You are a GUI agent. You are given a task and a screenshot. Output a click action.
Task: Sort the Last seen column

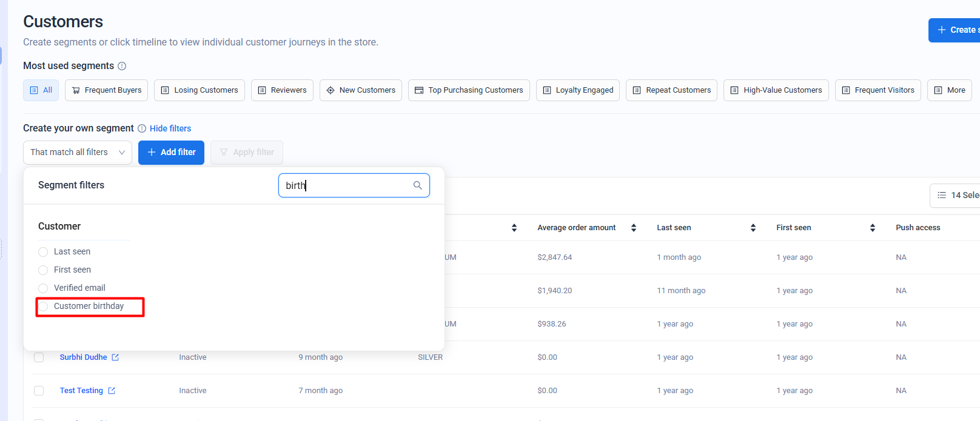coord(753,228)
